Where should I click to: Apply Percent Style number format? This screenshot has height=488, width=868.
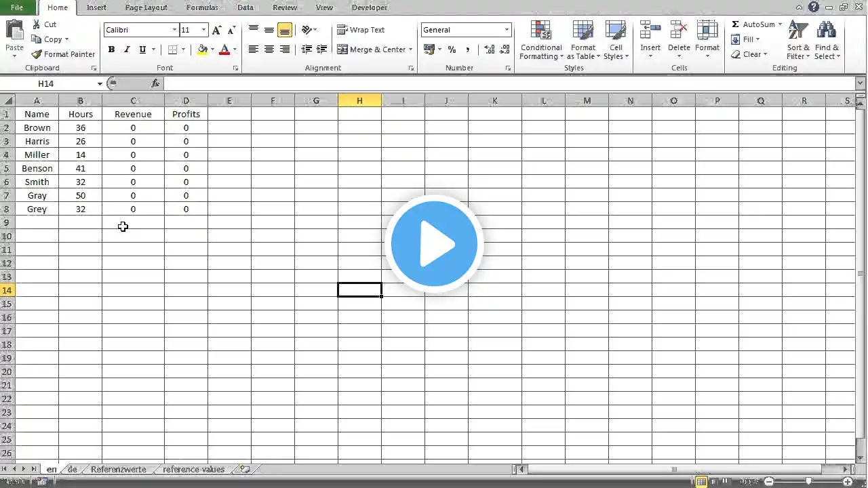point(452,49)
